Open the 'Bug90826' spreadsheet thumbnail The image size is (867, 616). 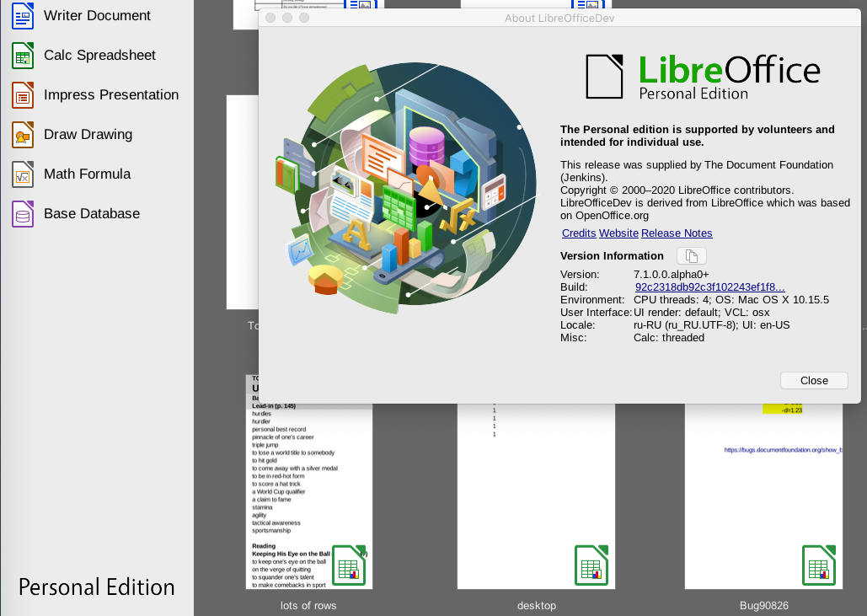point(763,496)
